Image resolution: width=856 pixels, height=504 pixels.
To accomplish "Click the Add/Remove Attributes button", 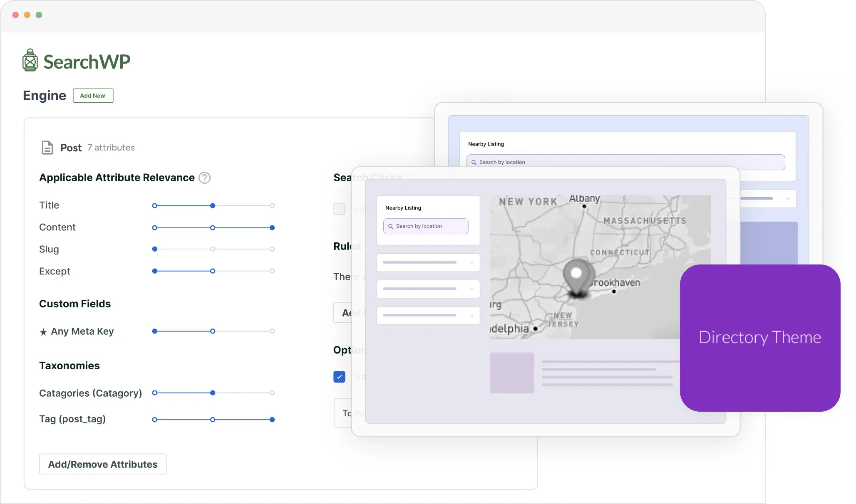I will click(102, 464).
